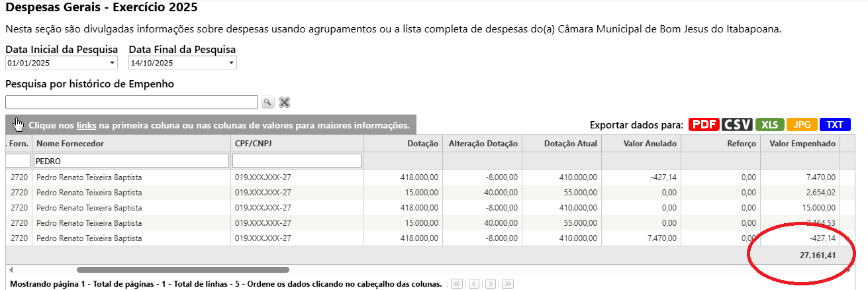Screen dimensions: 868x290
Task: Go to the previous results page
Action: pos(473,284)
